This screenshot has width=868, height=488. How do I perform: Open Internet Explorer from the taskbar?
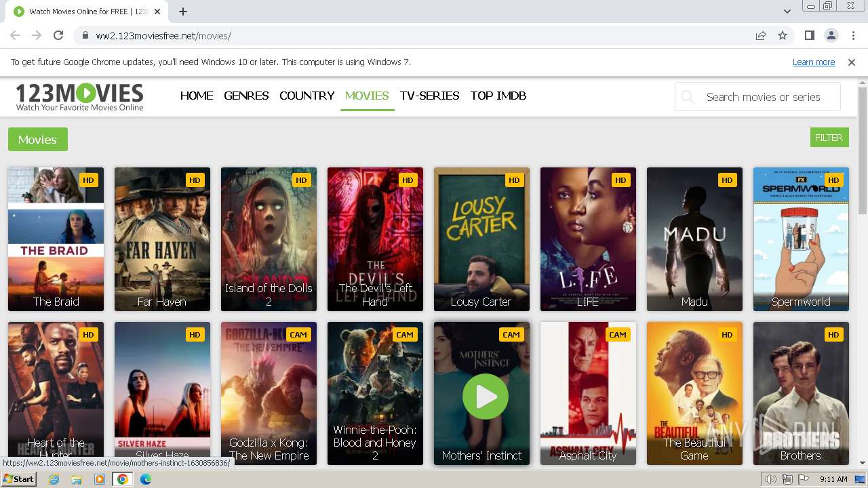(54, 479)
